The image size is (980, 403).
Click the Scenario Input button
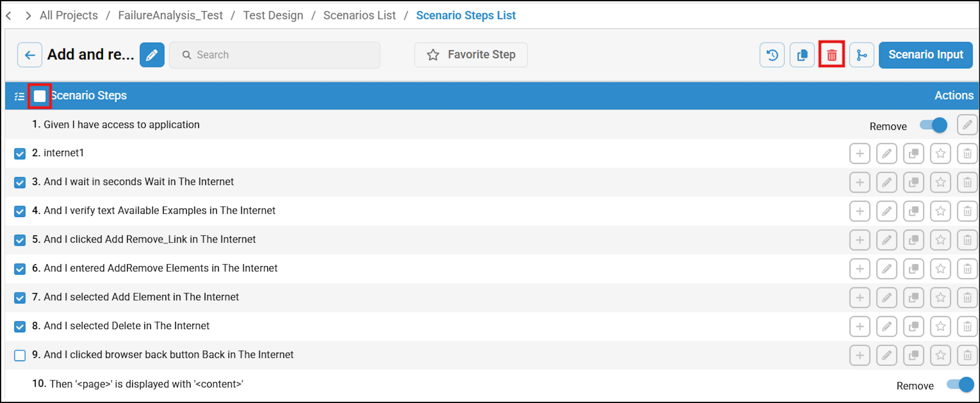click(x=925, y=55)
